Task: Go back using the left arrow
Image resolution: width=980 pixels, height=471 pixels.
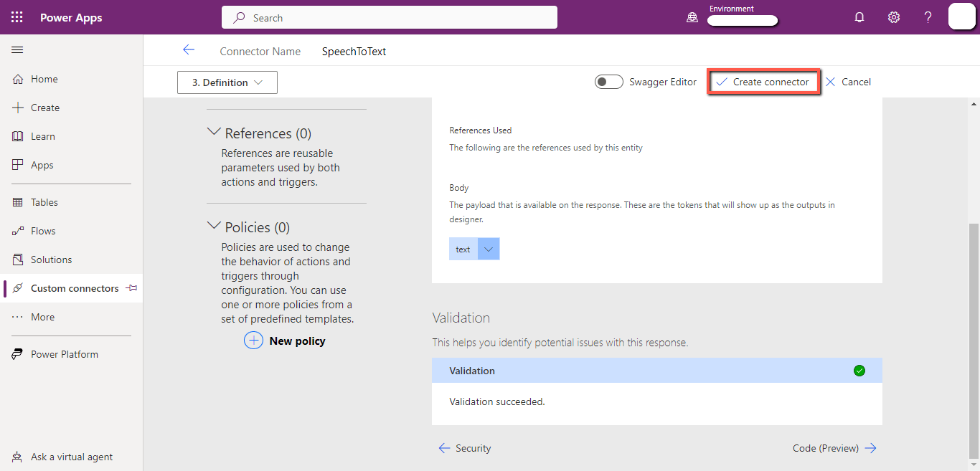Action: click(189, 49)
